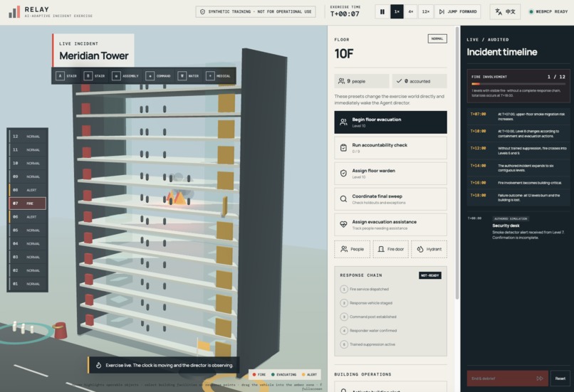This screenshot has width=574, height=392.
Task: Click Begin floor evacuation
Action: click(390, 122)
